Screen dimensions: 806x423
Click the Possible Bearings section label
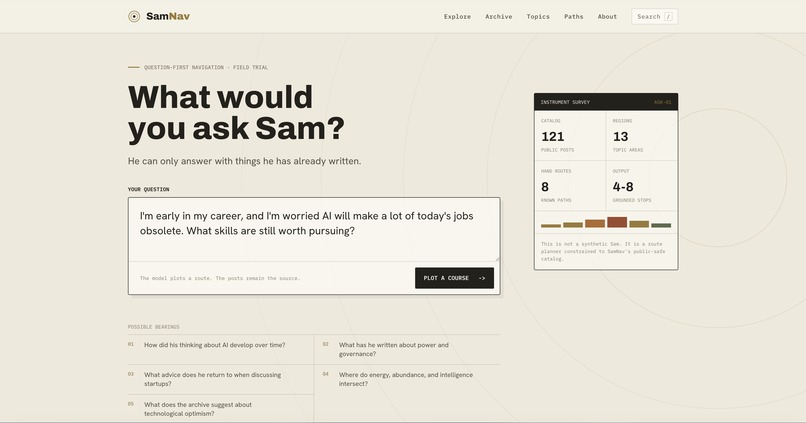click(x=154, y=327)
